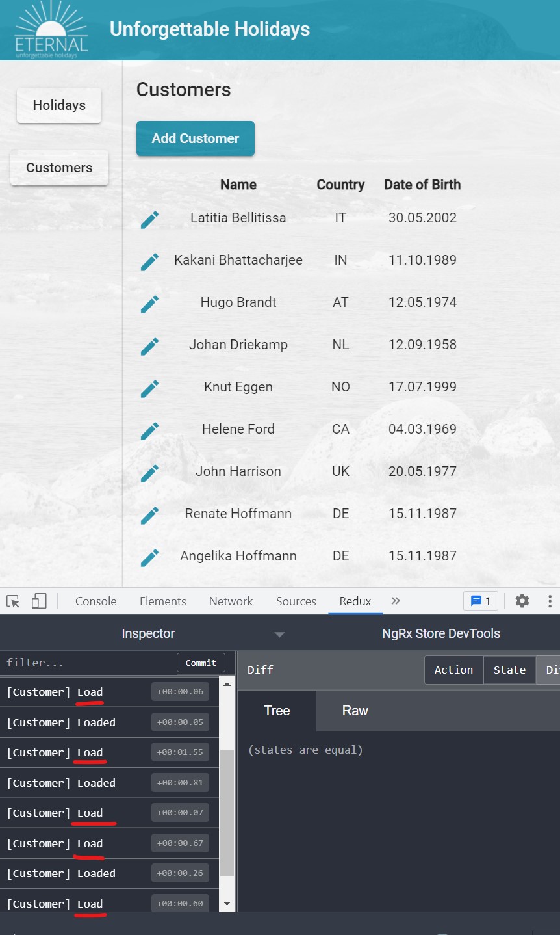The height and width of the screenshot is (935, 560).
Task: Toggle the device toolbar icon
Action: (x=39, y=601)
